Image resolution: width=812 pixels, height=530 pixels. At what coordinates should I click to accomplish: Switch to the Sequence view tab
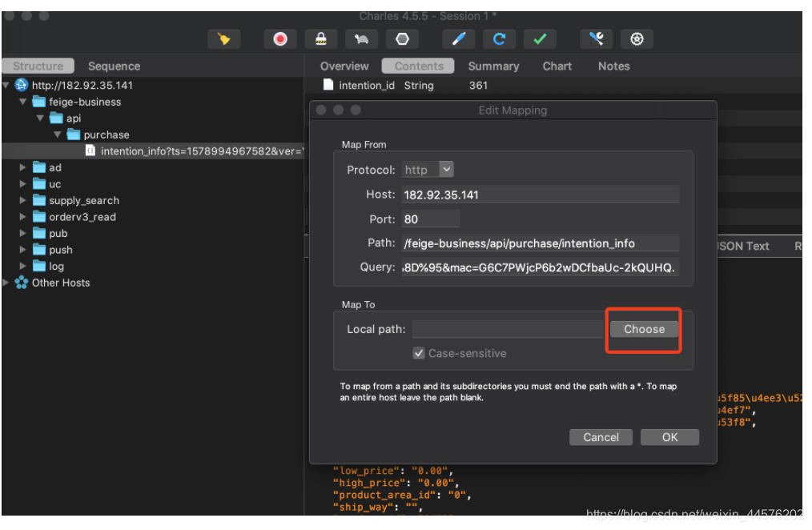click(x=114, y=66)
